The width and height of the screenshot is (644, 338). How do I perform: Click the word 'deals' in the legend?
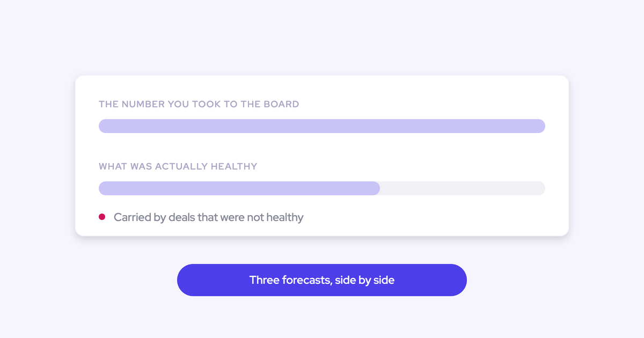[x=181, y=217]
